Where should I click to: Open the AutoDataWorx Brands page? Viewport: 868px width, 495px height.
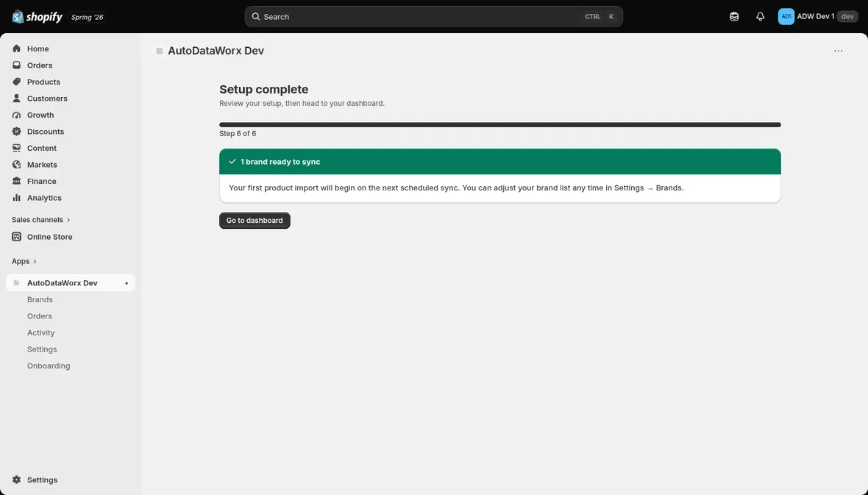click(x=40, y=299)
